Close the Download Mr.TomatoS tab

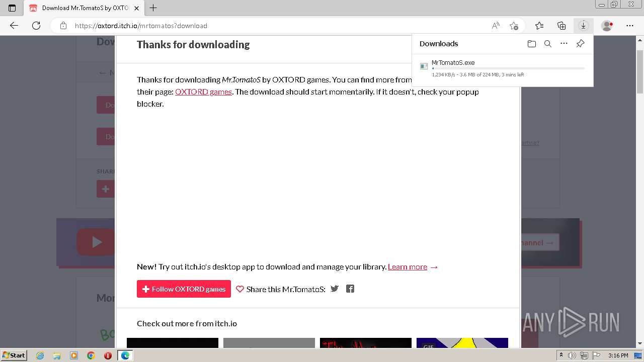(x=136, y=8)
